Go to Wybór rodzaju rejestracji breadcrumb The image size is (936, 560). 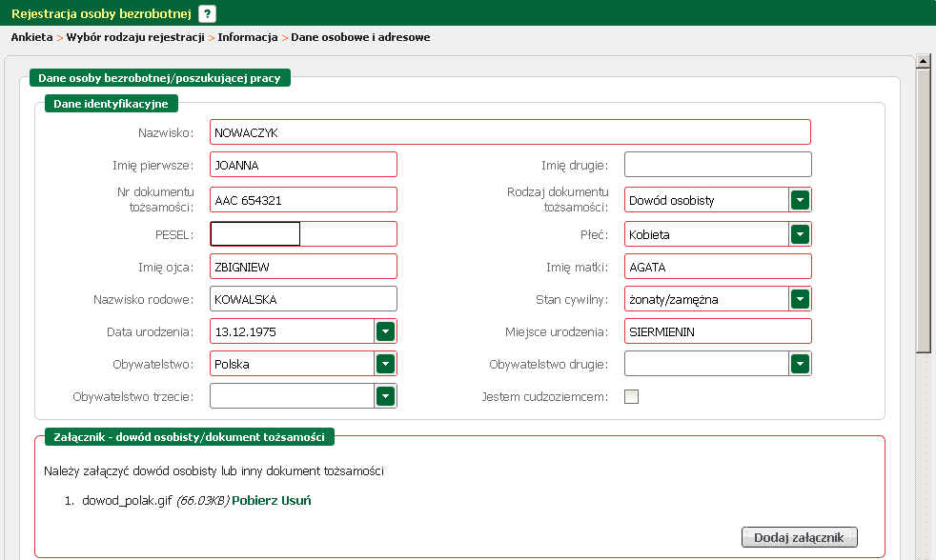pos(135,37)
